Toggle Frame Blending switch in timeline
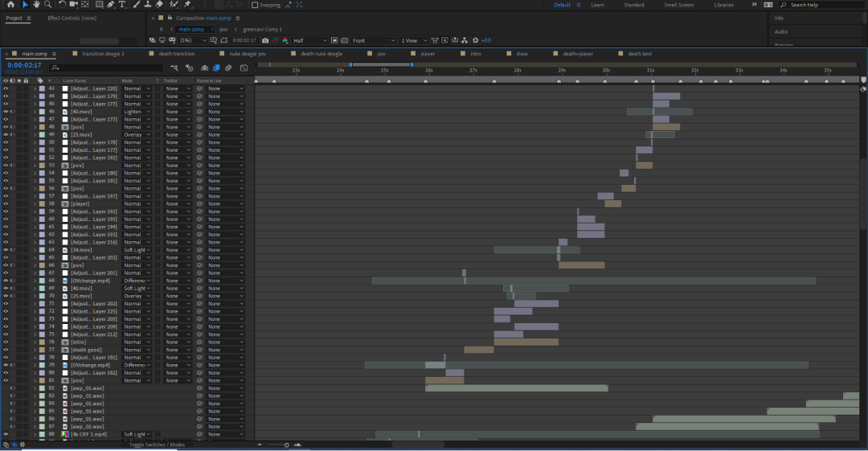The width and height of the screenshot is (868, 451). tap(216, 68)
